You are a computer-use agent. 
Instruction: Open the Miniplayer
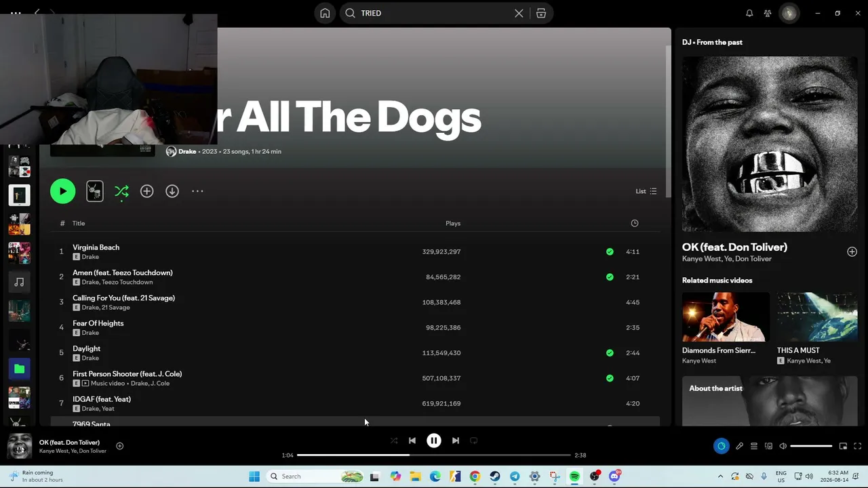pyautogui.click(x=843, y=446)
